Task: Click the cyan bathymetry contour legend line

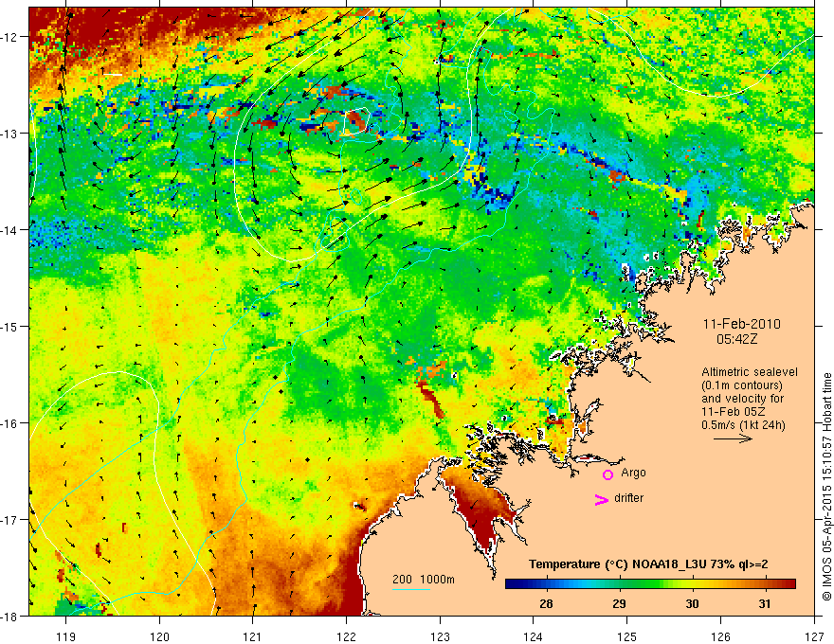Action: pos(411,589)
